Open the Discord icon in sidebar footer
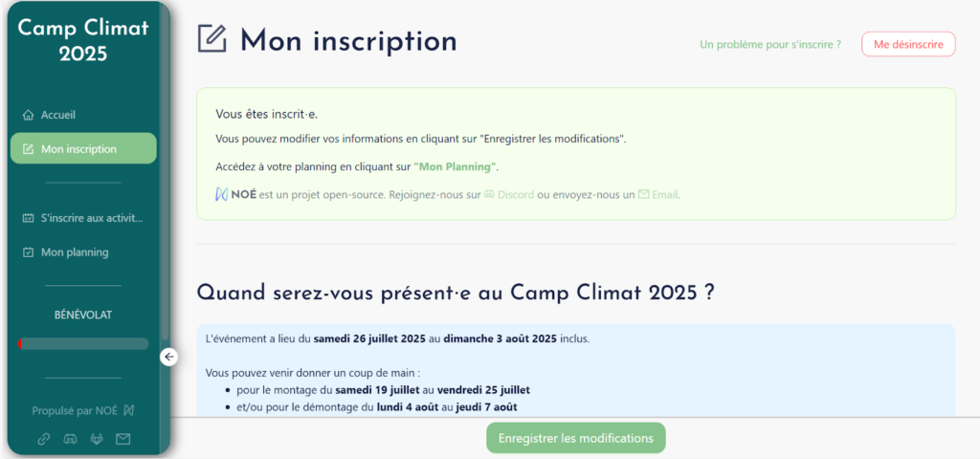 70,439
